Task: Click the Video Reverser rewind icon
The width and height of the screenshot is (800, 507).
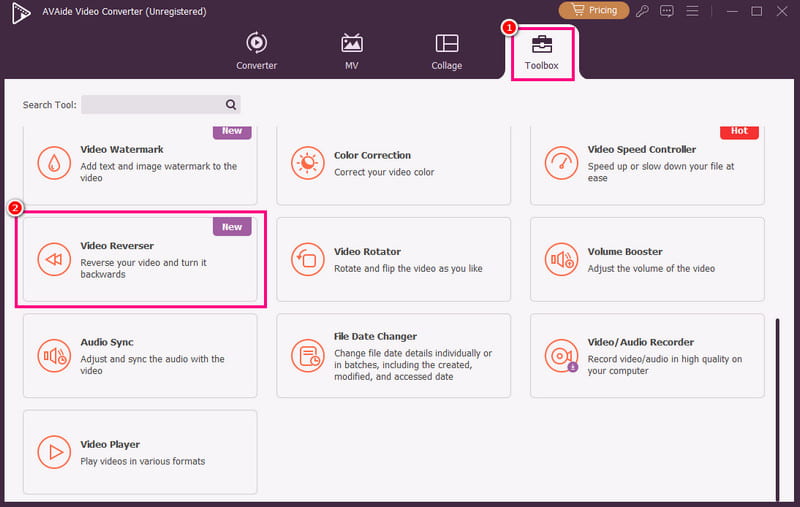Action: 52,260
